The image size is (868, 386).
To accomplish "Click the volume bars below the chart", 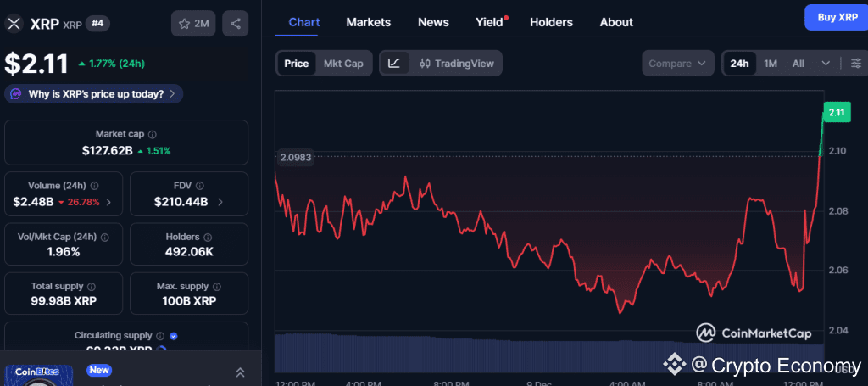I will pos(548,352).
